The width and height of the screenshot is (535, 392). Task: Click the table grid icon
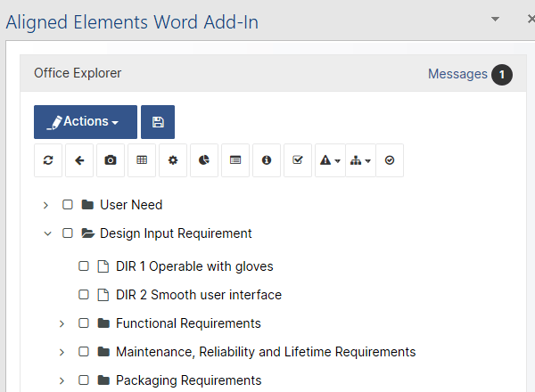click(142, 160)
